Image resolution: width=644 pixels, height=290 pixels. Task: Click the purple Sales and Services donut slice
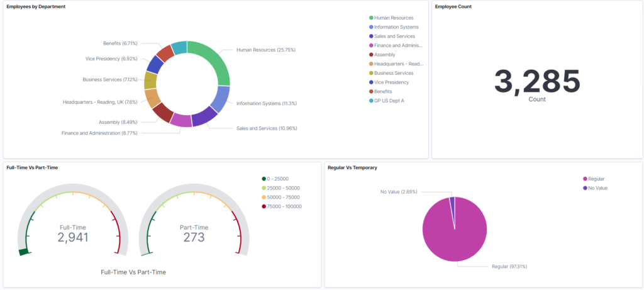[x=204, y=117]
